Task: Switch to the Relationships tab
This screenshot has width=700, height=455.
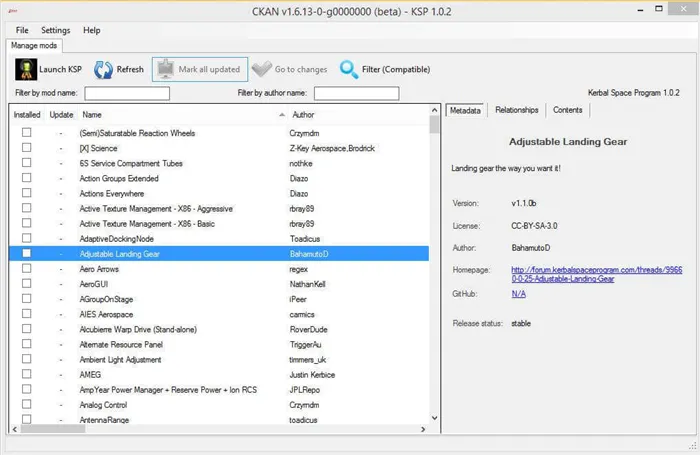Action: (x=517, y=110)
